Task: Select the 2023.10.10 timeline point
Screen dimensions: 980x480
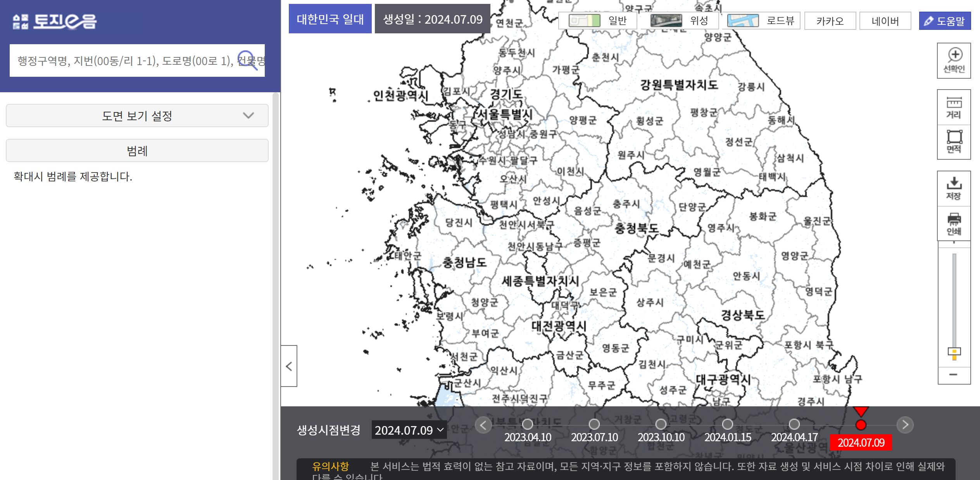Action: point(661,424)
